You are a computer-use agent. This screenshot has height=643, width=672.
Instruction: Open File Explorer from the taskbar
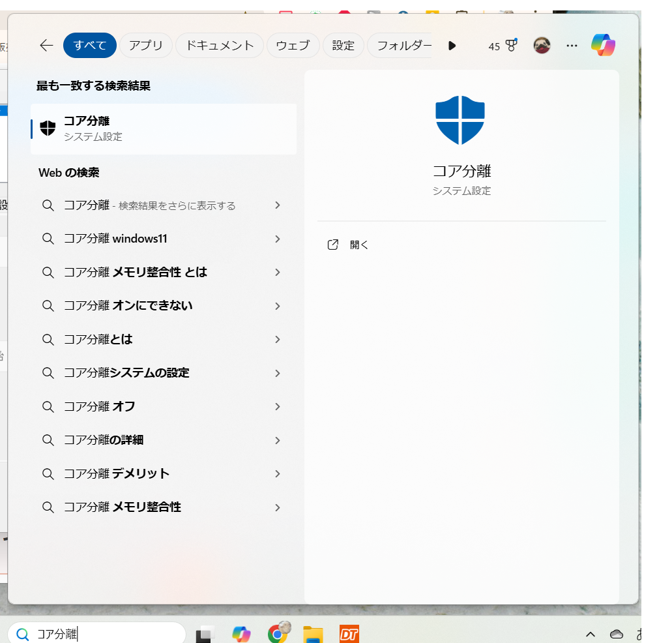click(313, 634)
